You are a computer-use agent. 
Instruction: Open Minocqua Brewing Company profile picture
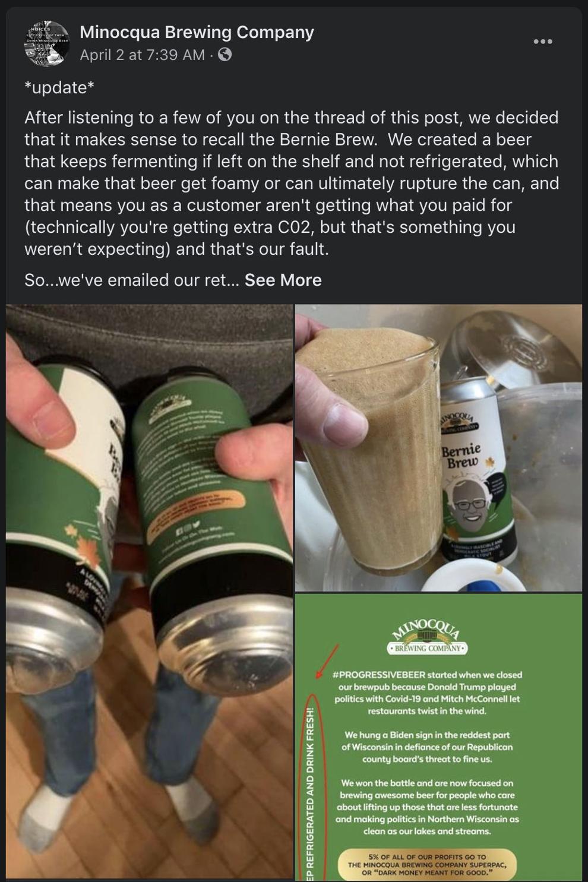tap(47, 43)
